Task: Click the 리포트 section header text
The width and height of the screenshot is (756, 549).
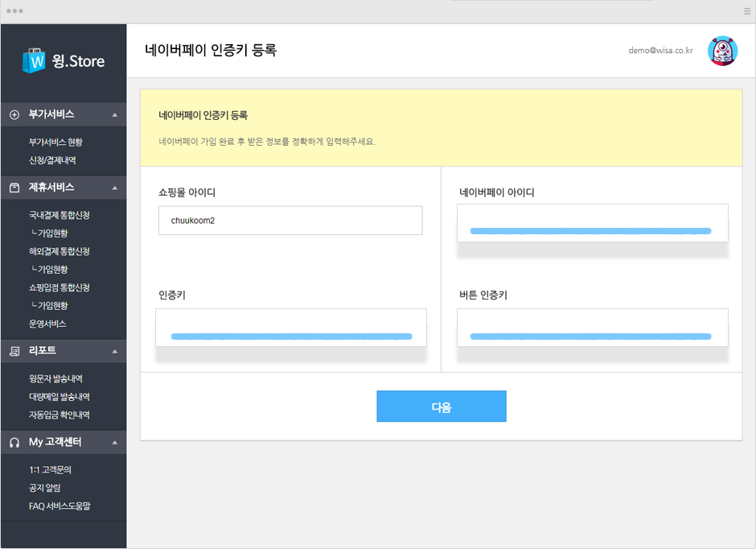Action: 43,351
